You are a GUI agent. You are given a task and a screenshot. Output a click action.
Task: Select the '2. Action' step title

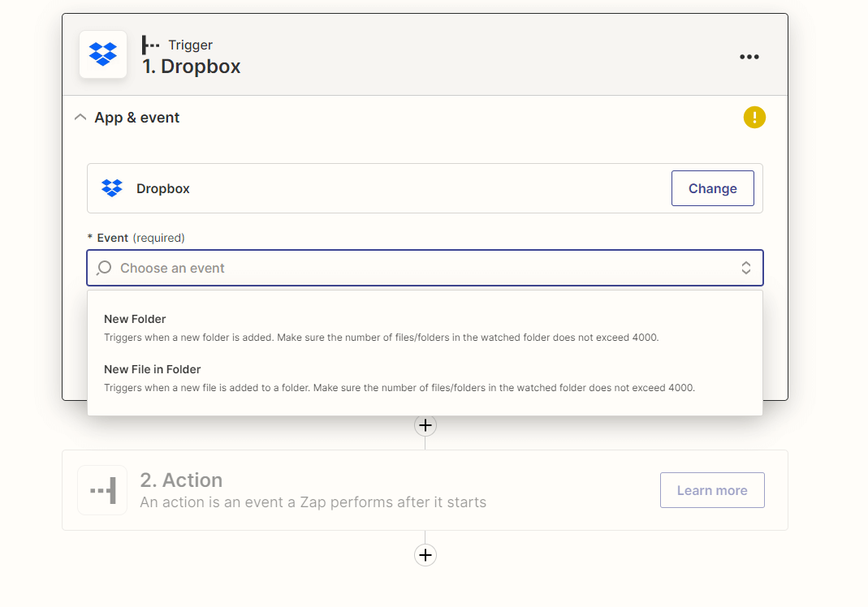click(x=181, y=480)
